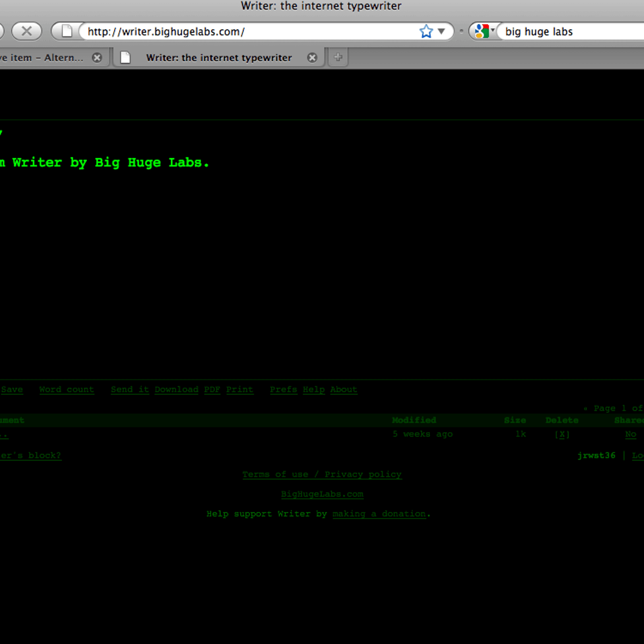Click the PDF link
Screen dimensions: 644x644
click(x=212, y=389)
